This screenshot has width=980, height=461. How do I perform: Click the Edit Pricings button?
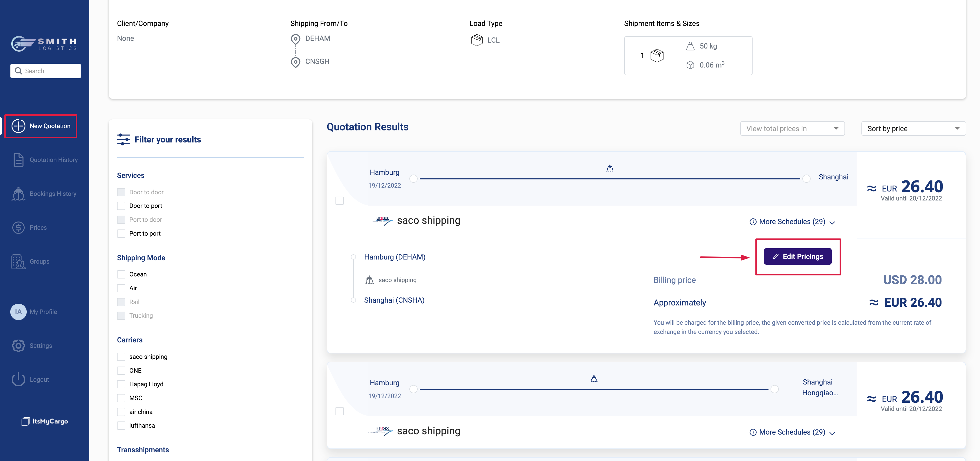pos(798,256)
